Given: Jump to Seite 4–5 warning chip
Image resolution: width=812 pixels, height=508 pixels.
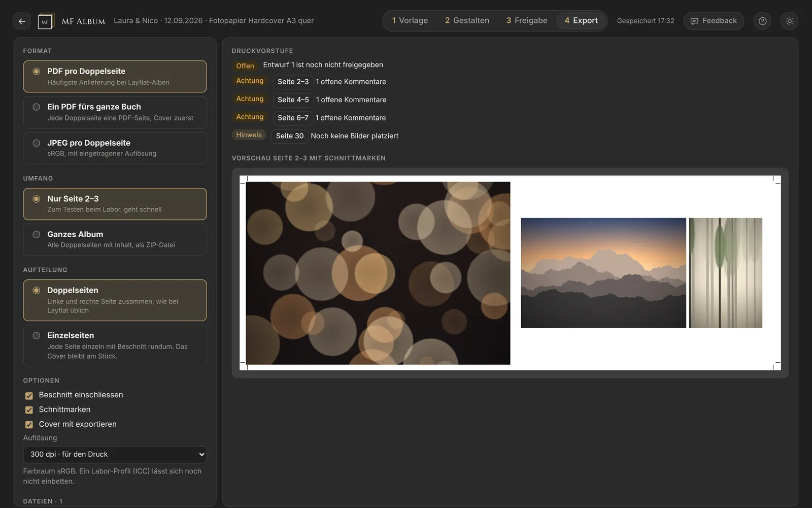Looking at the screenshot, I should tap(293, 100).
